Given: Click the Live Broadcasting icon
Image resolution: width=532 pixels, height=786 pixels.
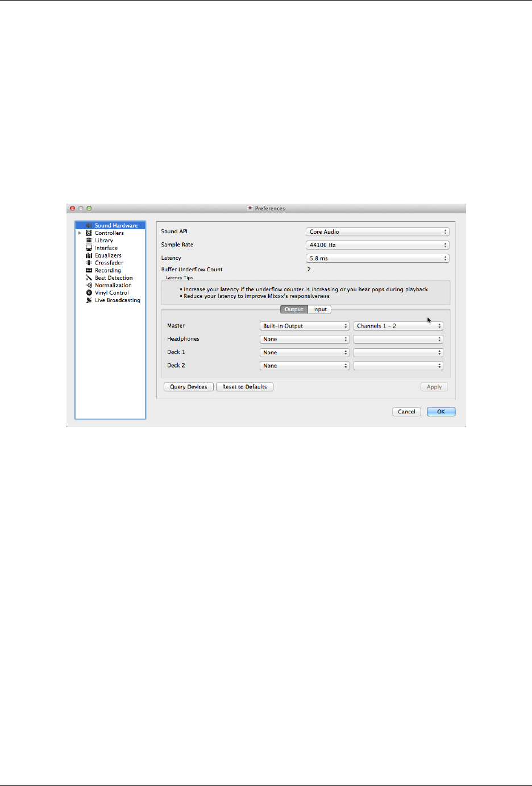Looking at the screenshot, I should tap(89, 300).
